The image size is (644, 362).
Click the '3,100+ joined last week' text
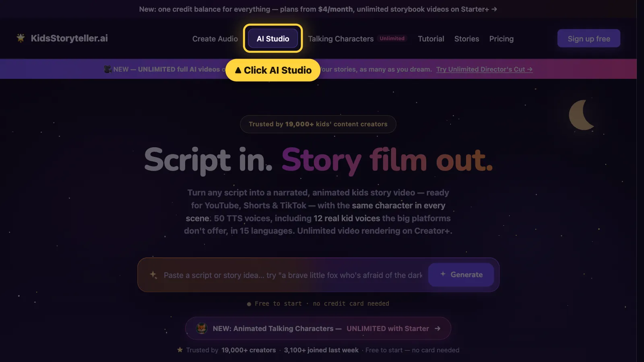tap(321, 350)
